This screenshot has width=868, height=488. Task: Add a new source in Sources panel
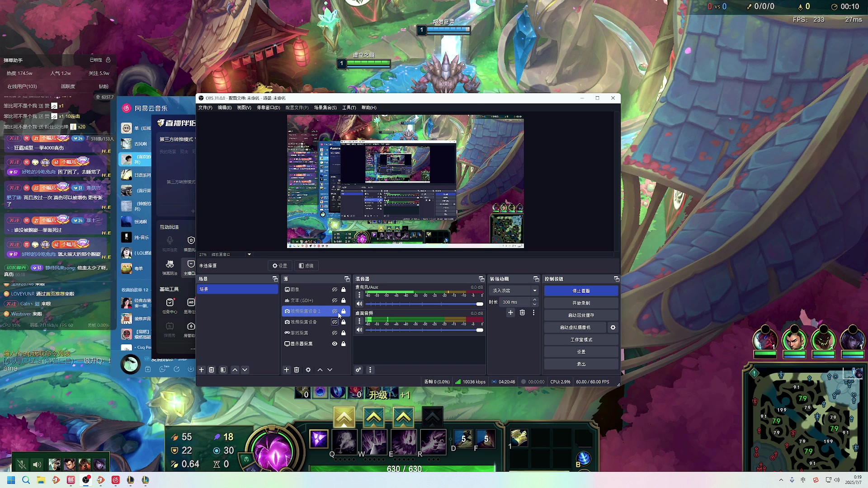(x=287, y=370)
